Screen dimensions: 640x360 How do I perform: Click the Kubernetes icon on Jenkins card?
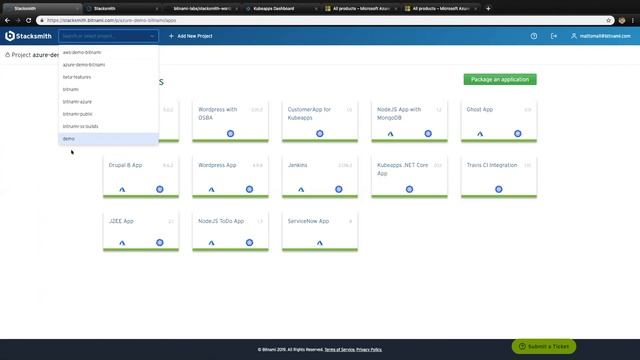point(339,189)
